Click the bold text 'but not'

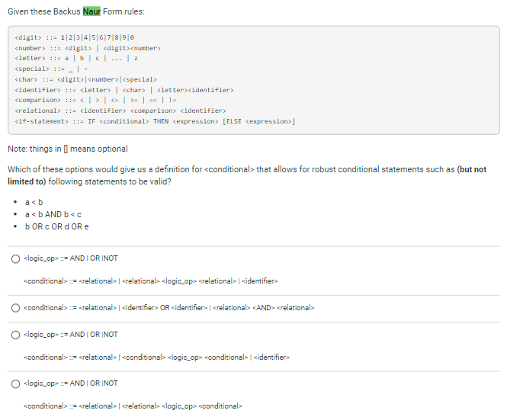click(473, 170)
